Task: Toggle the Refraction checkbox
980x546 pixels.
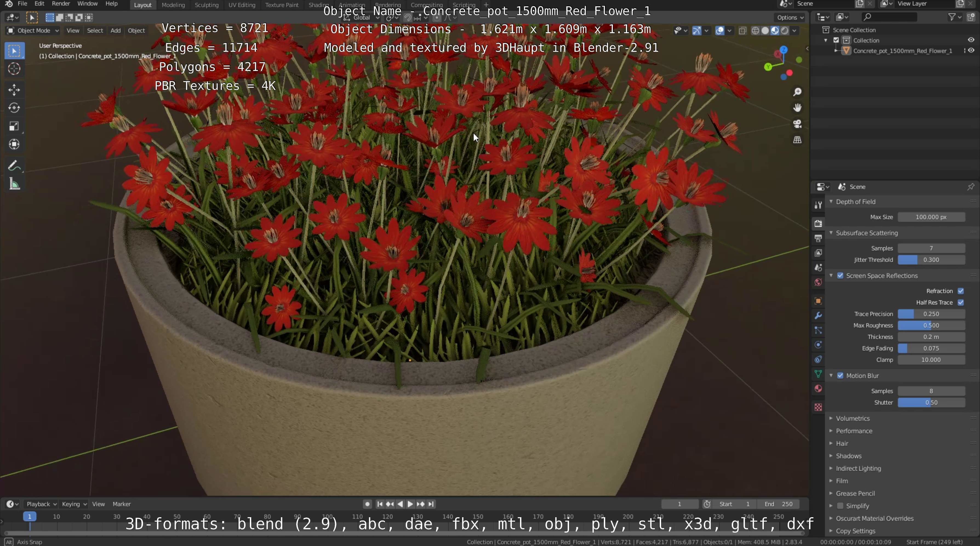Action: tap(961, 291)
